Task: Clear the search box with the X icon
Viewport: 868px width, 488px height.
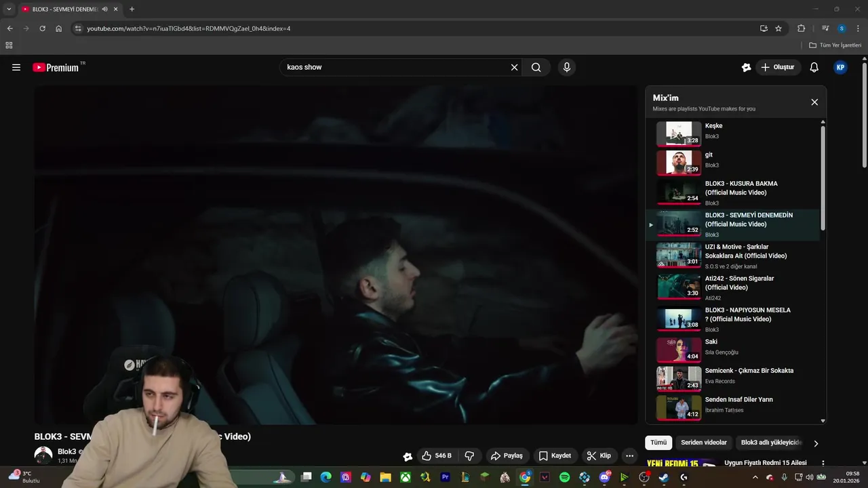Action: point(514,67)
